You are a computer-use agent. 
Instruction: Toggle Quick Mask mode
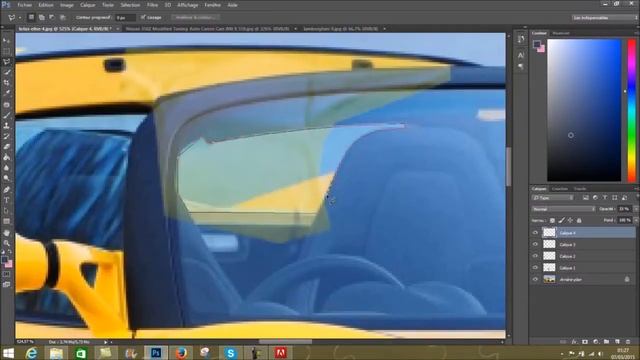point(7,274)
